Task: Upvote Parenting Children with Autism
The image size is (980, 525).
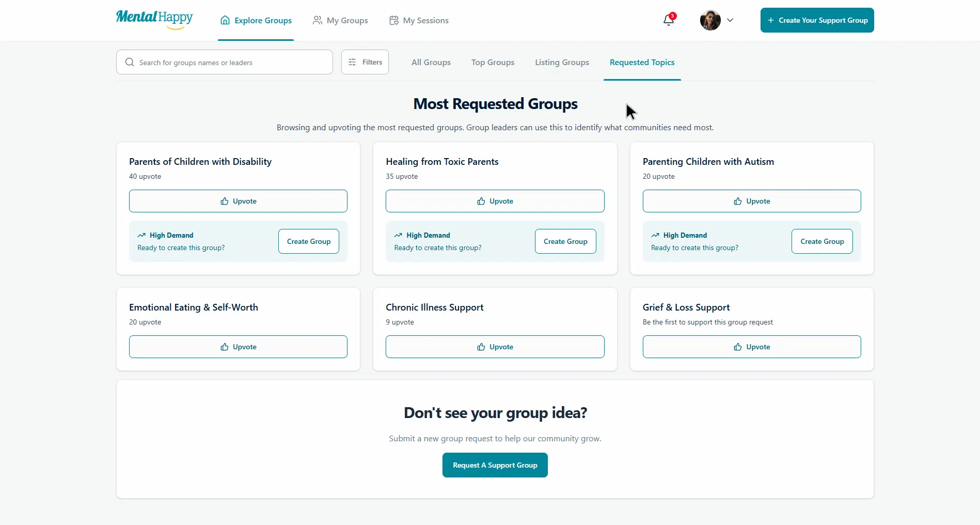Action: coord(752,201)
